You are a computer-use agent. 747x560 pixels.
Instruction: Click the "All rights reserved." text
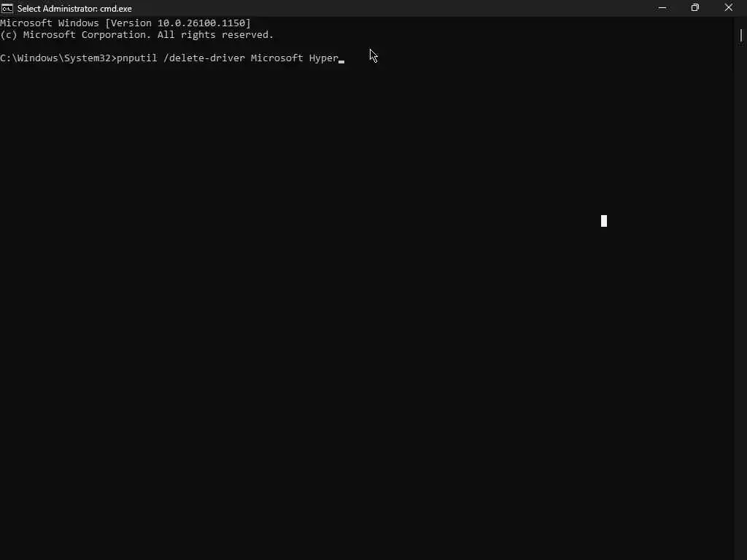(215, 35)
